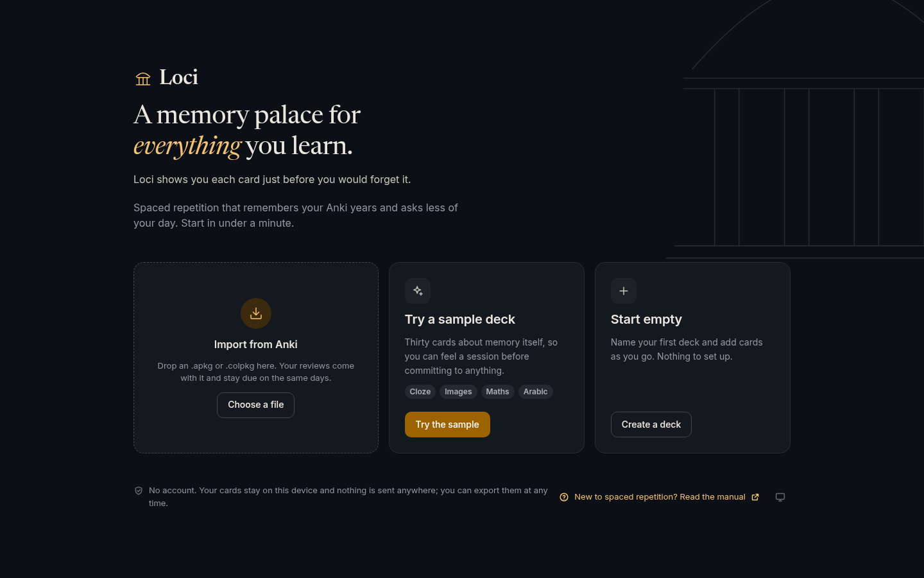This screenshot has height=578, width=924.
Task: Click the shield privacy icon
Action: 139,491
